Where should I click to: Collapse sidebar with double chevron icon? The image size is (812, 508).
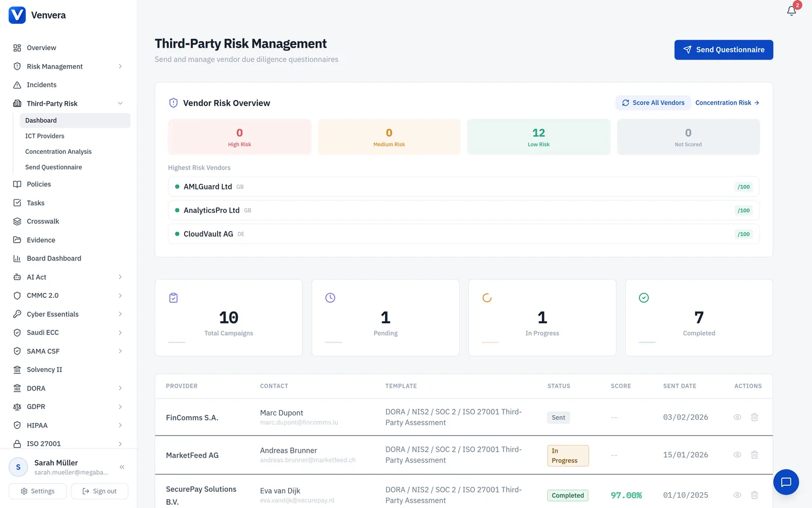(122, 467)
